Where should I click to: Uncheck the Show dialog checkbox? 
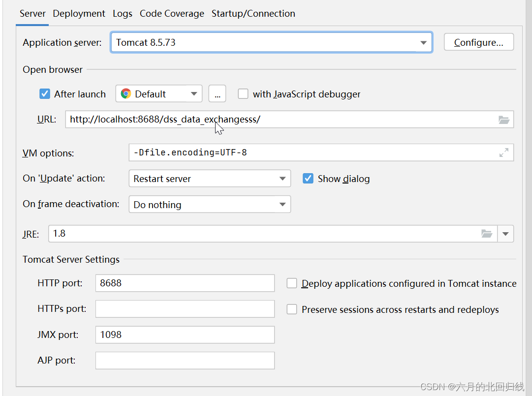point(308,179)
